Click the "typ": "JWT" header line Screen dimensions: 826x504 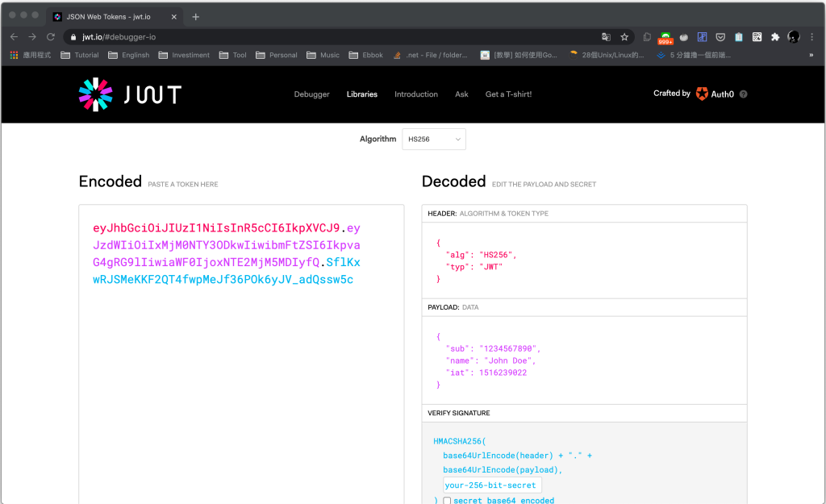click(474, 267)
